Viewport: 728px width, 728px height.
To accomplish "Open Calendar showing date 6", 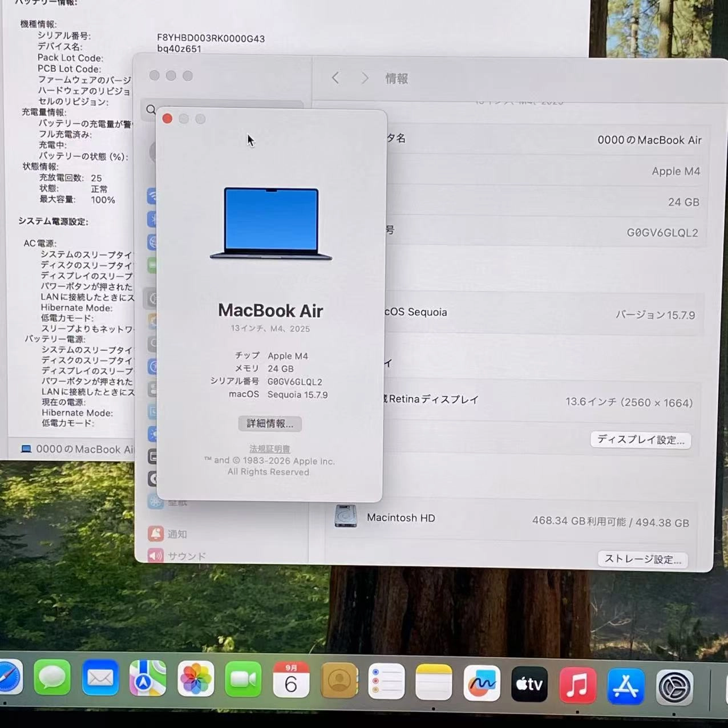I will (291, 680).
